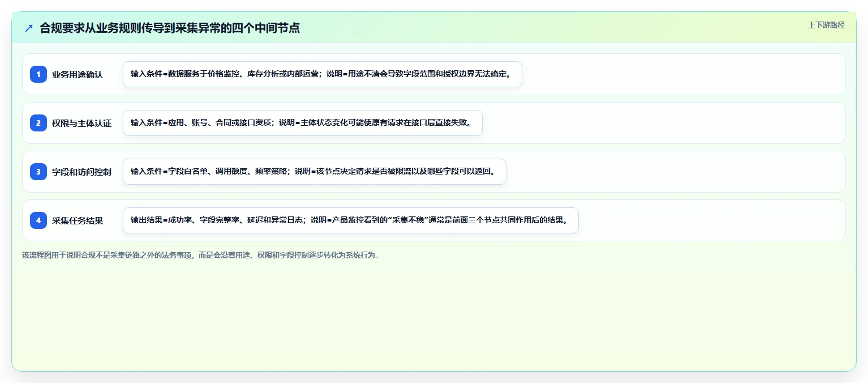Select the 采集任务结果 step label
The height and width of the screenshot is (383, 868).
(78, 220)
